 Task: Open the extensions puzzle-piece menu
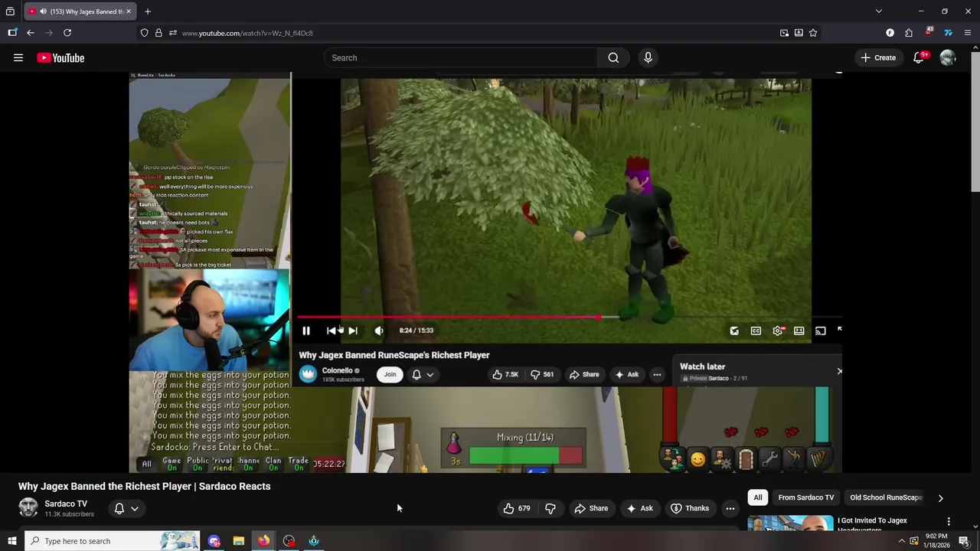coord(909,33)
